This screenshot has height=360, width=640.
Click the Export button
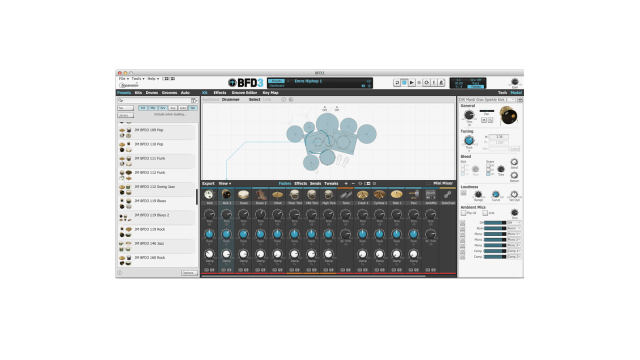208,184
